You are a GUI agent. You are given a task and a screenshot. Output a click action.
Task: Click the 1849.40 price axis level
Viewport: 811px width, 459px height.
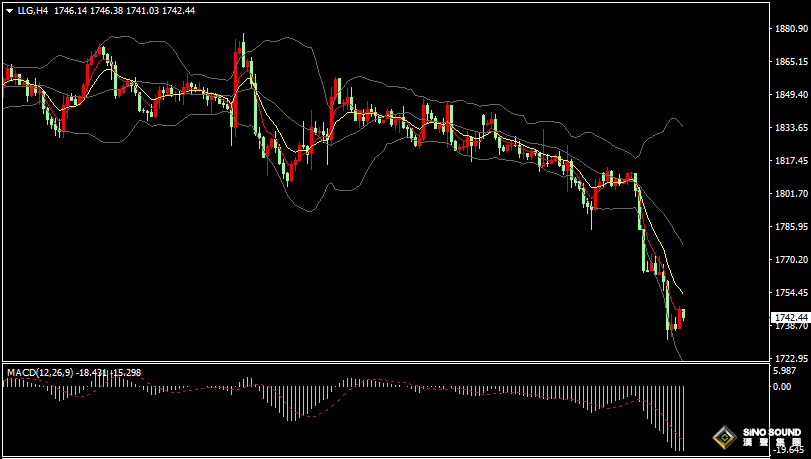(791, 95)
